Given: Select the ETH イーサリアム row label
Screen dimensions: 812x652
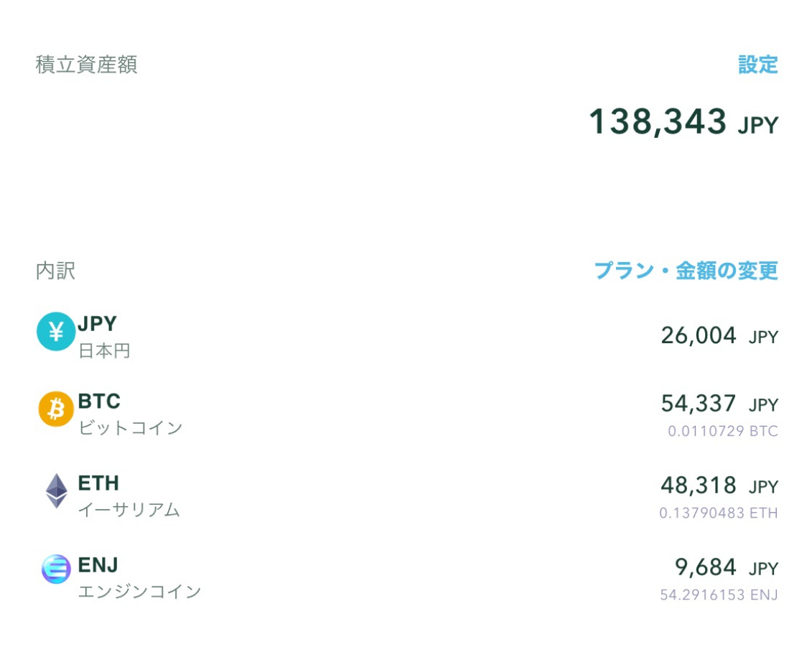Looking at the screenshot, I should (x=129, y=495).
